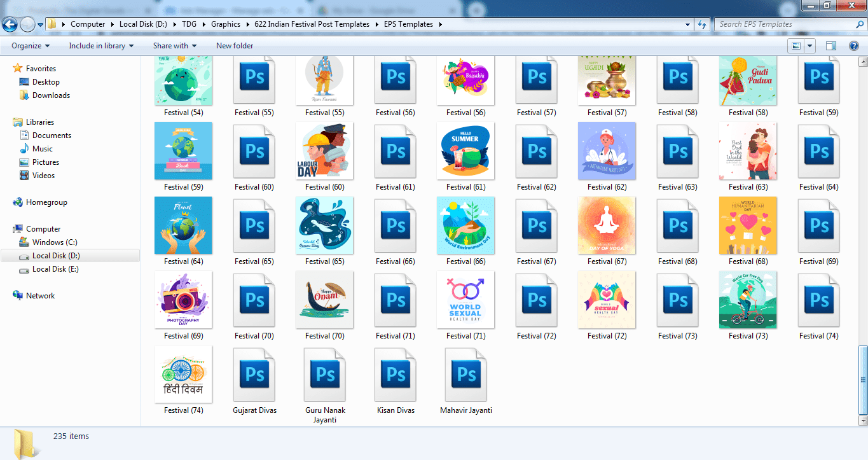
Task: Toggle the preview pane icon
Action: click(x=830, y=46)
